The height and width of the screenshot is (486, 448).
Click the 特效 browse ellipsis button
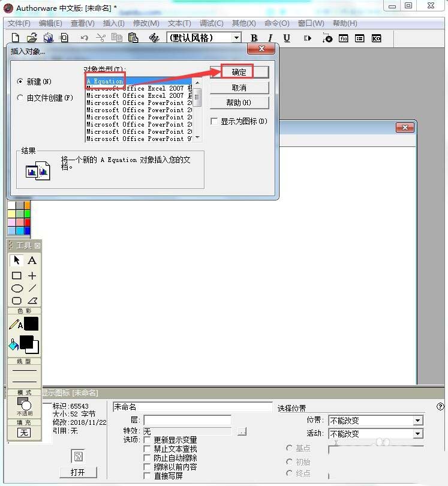click(x=242, y=431)
